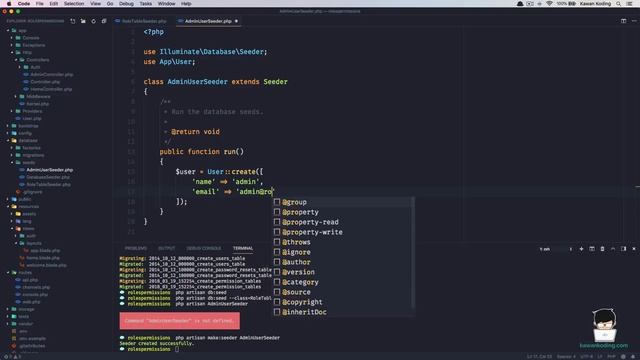The image size is (640, 360).
Task: Click the unsaved dot on the AdminUserSeeder.php tab
Action: point(236,21)
